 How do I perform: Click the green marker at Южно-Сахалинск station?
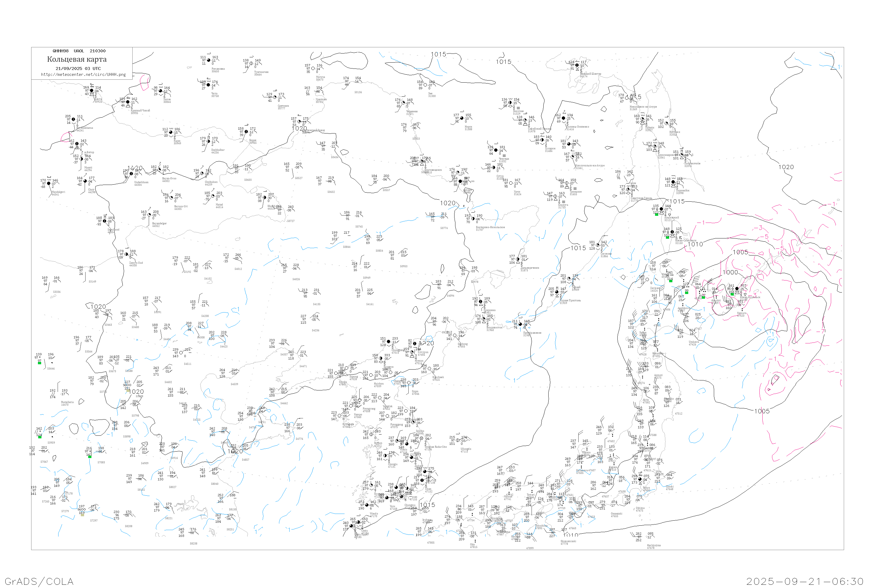667,237
